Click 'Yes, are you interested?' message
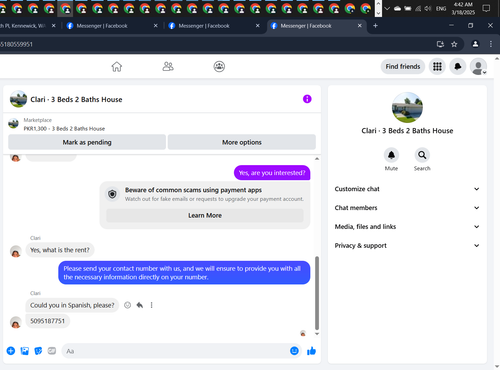Screen dimensions: 500x370 click(x=272, y=173)
